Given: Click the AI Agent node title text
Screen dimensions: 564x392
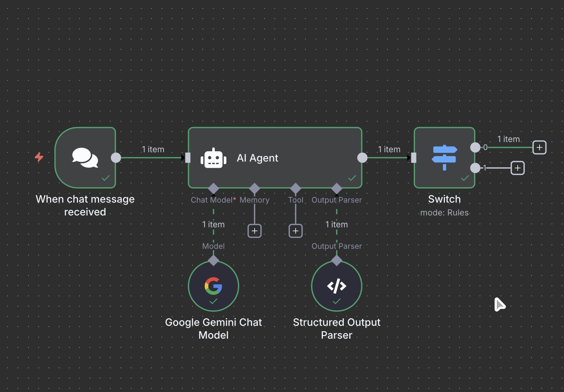Looking at the screenshot, I should (x=258, y=158).
